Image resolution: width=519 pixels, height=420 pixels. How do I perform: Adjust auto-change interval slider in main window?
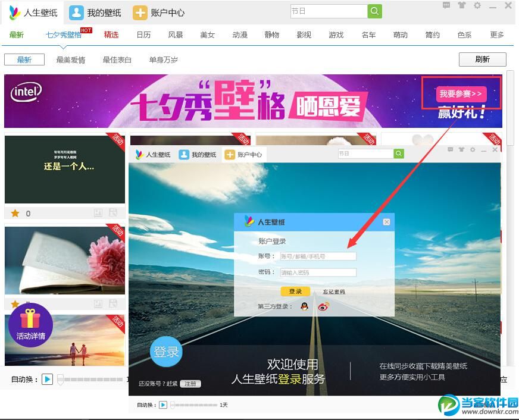90,380
